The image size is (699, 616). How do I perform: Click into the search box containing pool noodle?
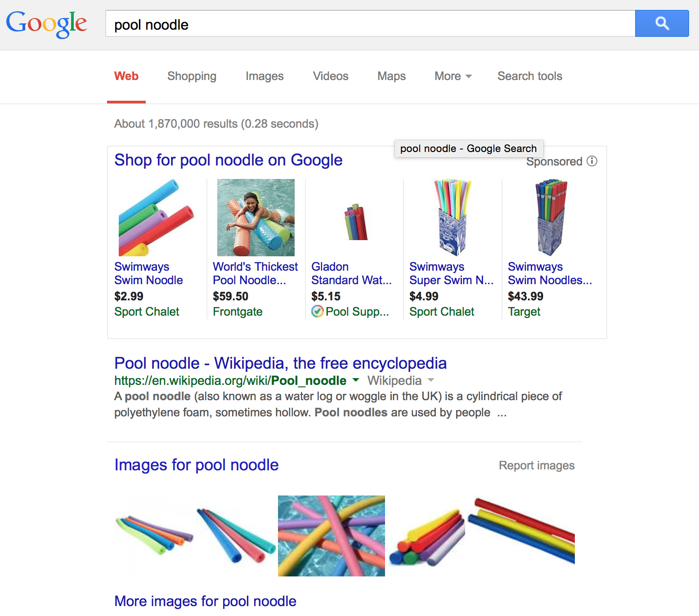[370, 24]
